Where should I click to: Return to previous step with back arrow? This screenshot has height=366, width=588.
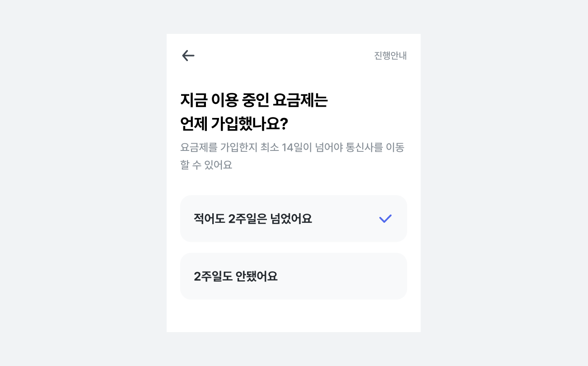coord(188,56)
